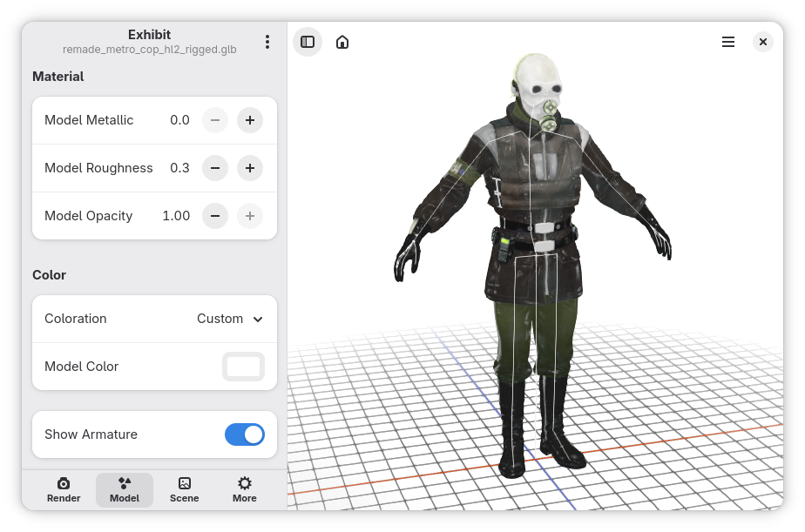The width and height of the screenshot is (805, 532).
Task: Toggle the sidebar panel button
Action: pyautogui.click(x=308, y=42)
